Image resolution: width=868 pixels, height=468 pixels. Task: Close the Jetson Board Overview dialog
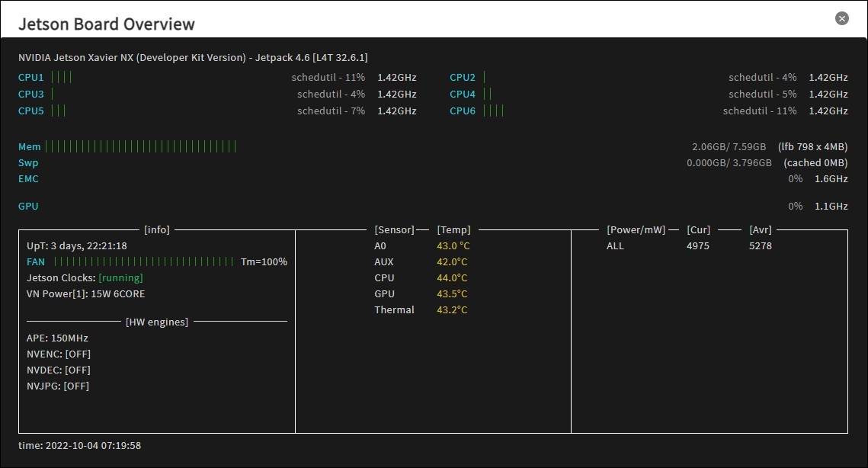841,18
